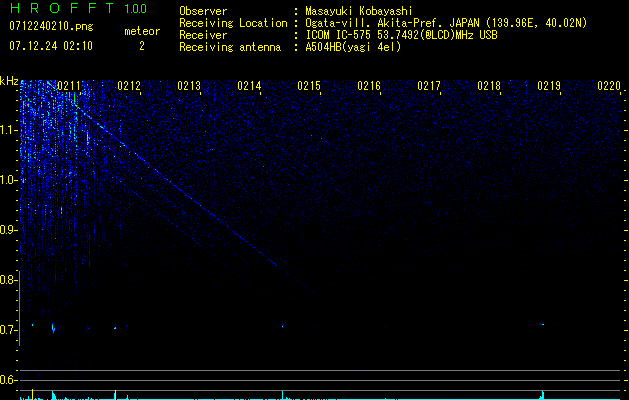Click the 0219 time axis marker

(x=549, y=86)
